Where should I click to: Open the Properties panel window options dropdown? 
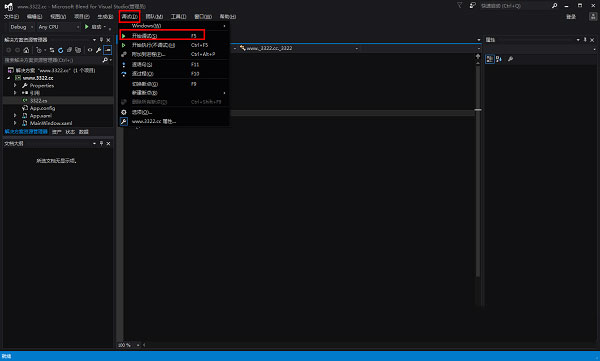[578, 40]
